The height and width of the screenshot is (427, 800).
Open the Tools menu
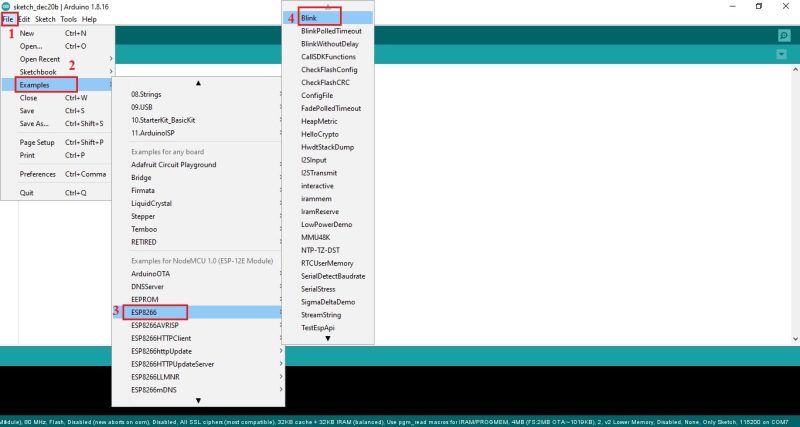coord(68,19)
